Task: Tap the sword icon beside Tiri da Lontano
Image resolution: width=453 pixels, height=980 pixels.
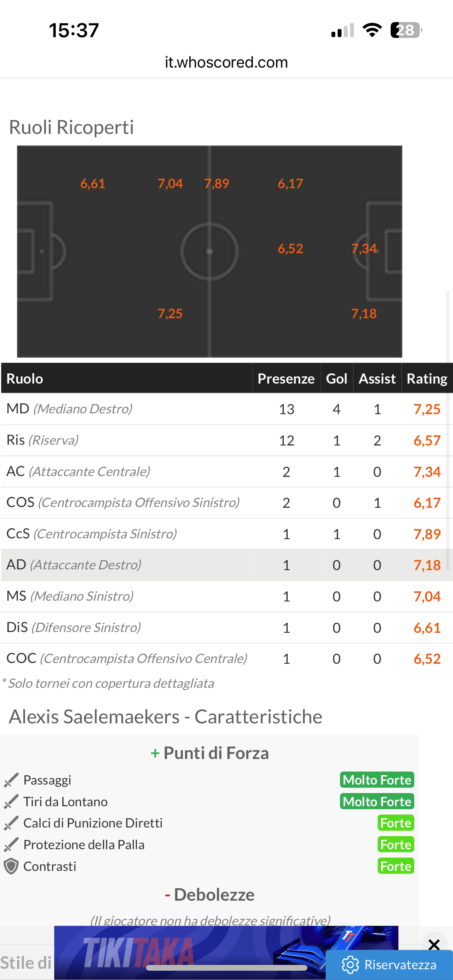Action: (x=11, y=802)
